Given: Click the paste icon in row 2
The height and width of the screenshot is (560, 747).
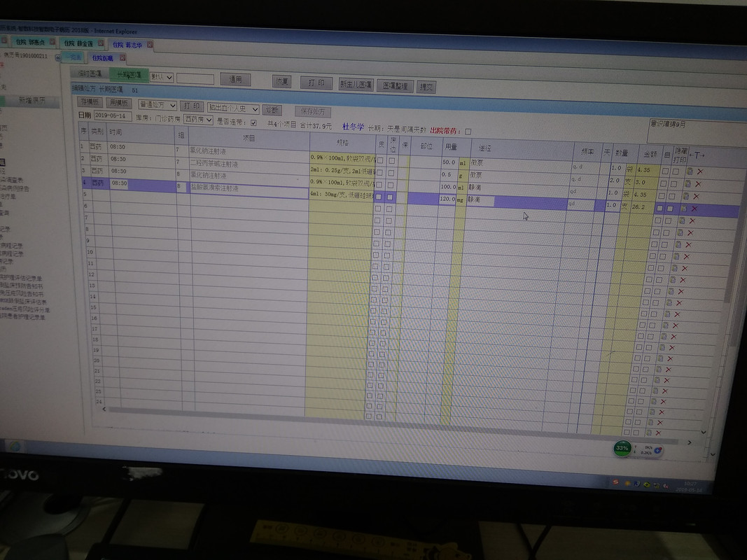Looking at the screenshot, I should point(687,183).
